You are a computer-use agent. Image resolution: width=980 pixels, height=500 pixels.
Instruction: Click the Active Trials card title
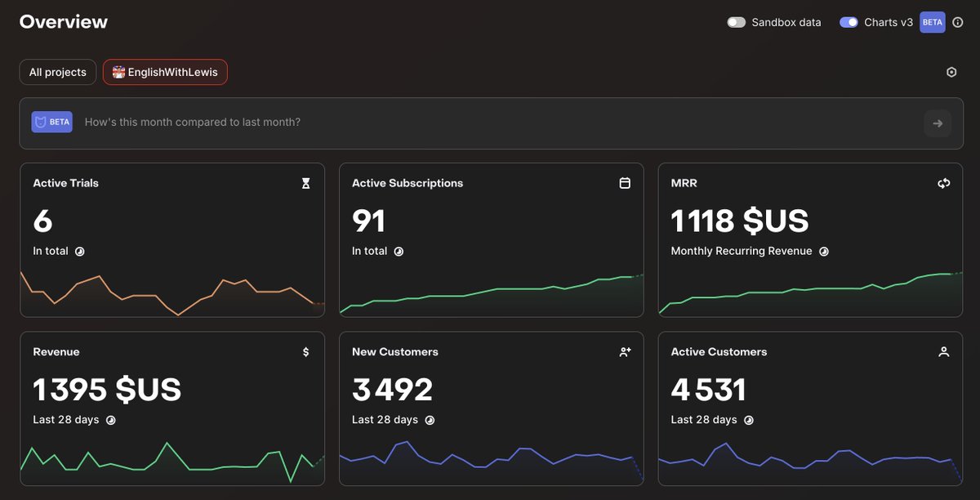pos(65,183)
